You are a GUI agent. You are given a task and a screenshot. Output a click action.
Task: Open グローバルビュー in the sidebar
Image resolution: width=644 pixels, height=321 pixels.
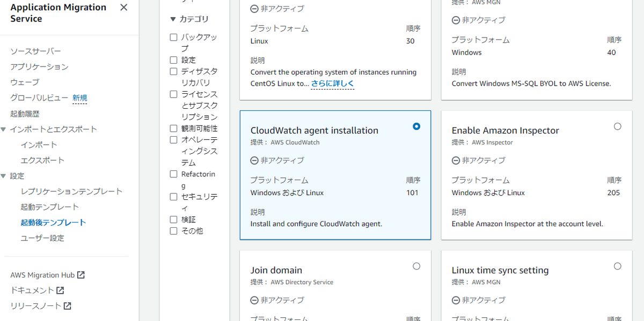(x=39, y=98)
